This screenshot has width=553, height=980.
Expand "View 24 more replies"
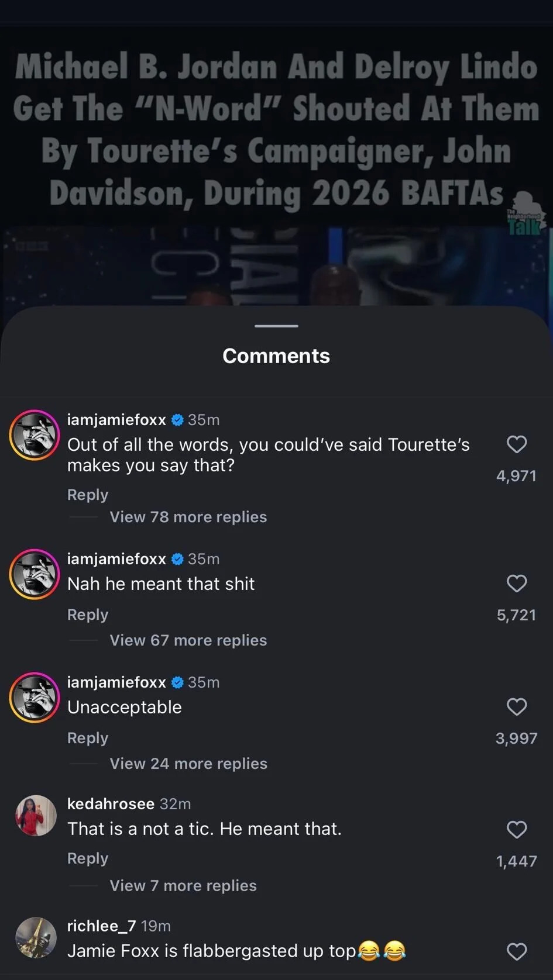coord(188,764)
